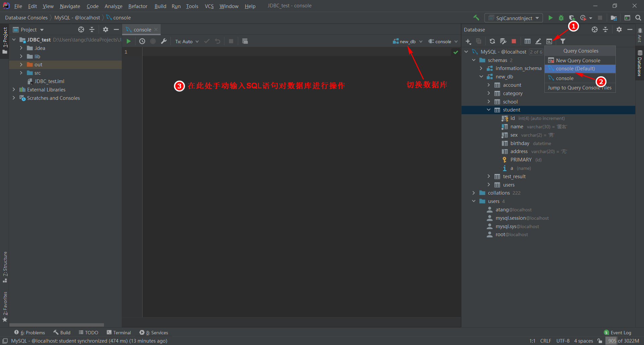Open console session dropdown

pyautogui.click(x=443, y=42)
